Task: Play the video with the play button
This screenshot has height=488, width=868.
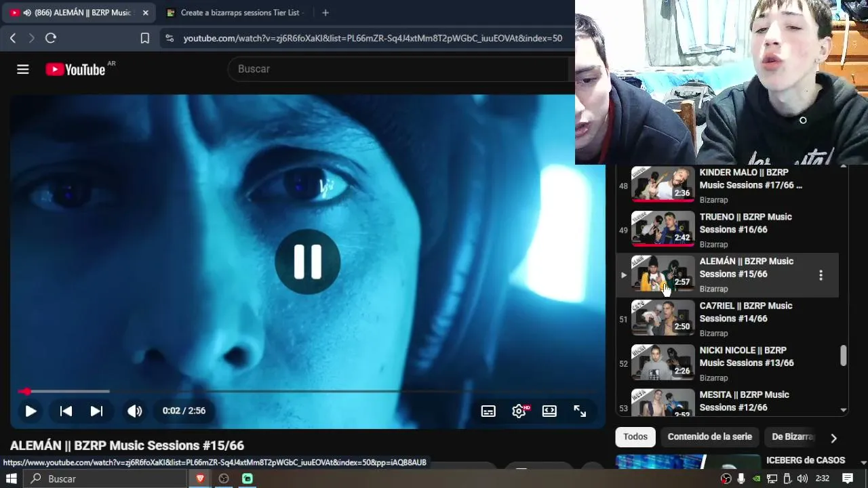Action: click(31, 411)
